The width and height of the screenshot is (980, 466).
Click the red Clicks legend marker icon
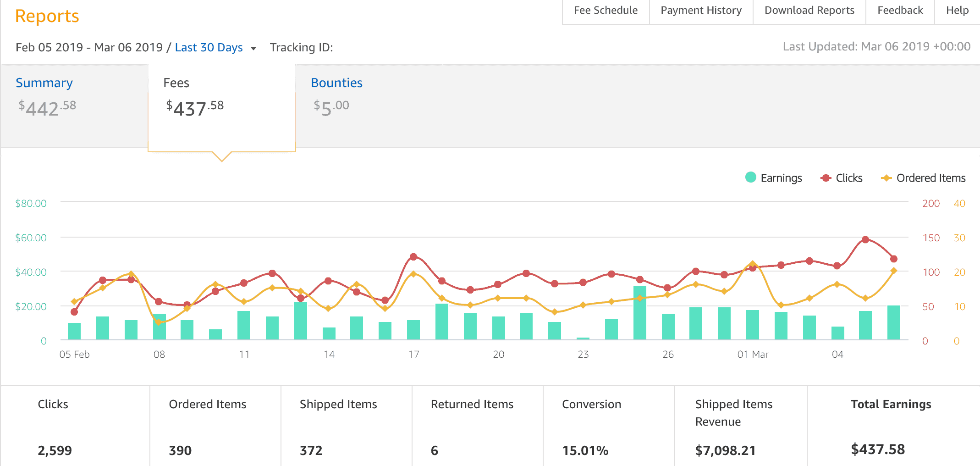826,178
